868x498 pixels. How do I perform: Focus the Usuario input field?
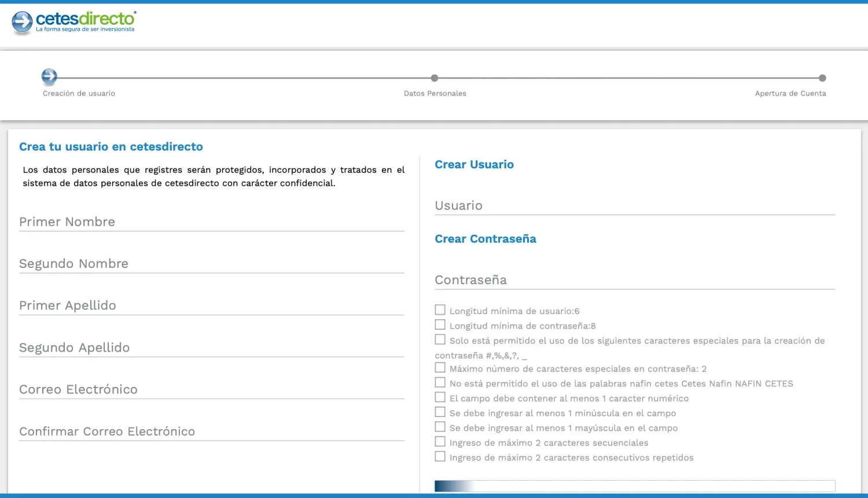coord(635,206)
